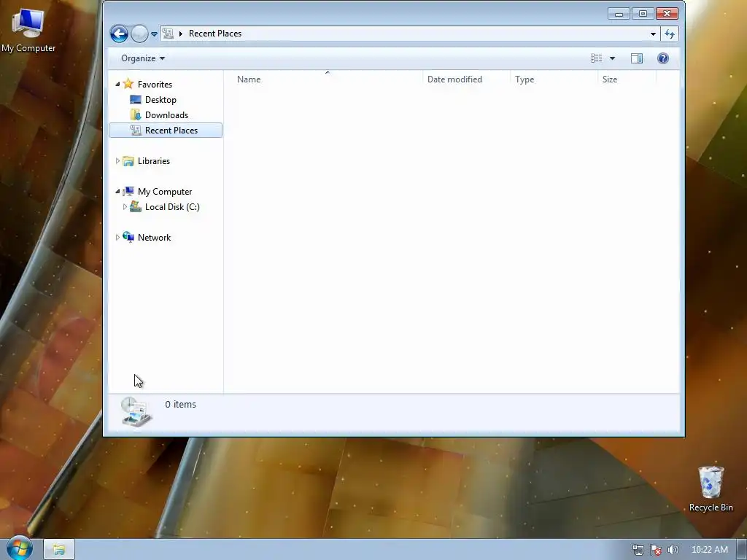
Task: Toggle the preview pane
Action: coord(636,58)
